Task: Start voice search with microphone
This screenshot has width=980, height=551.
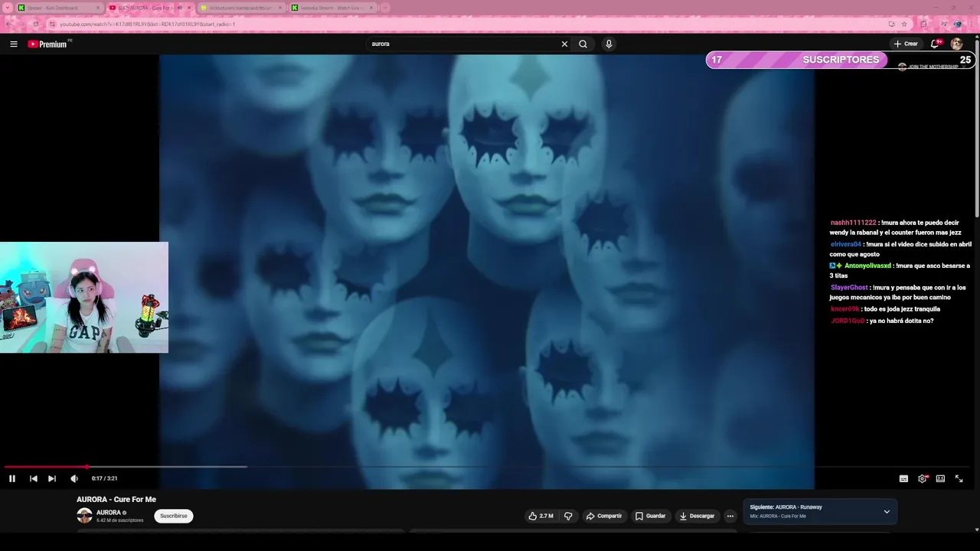Action: click(x=609, y=44)
